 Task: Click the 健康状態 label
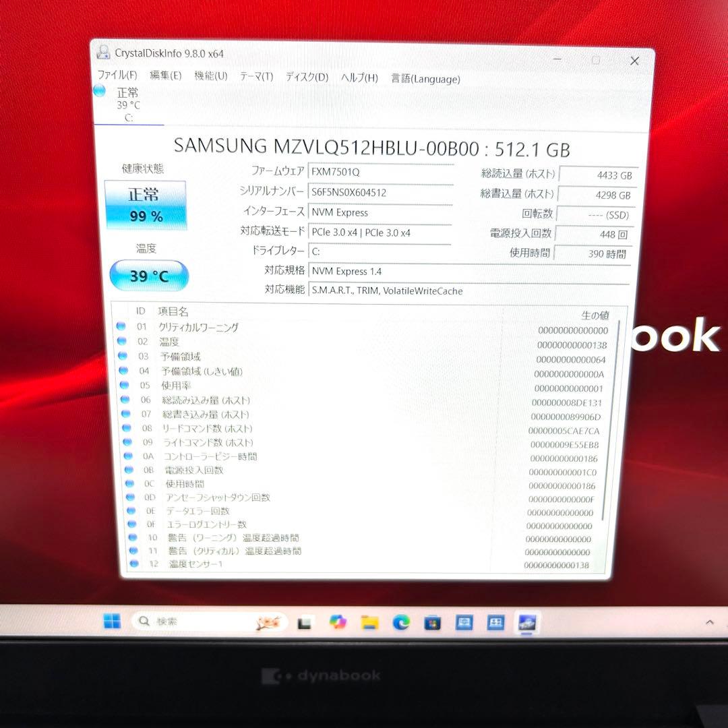[143, 169]
